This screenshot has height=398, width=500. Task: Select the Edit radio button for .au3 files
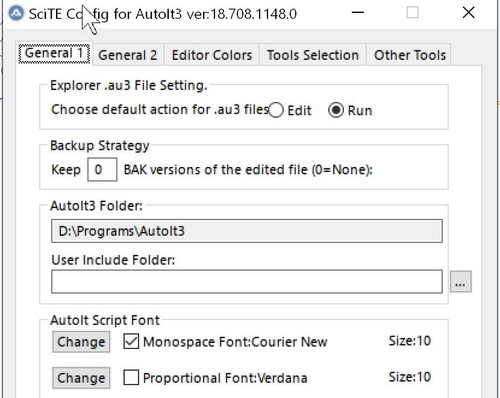point(290,110)
